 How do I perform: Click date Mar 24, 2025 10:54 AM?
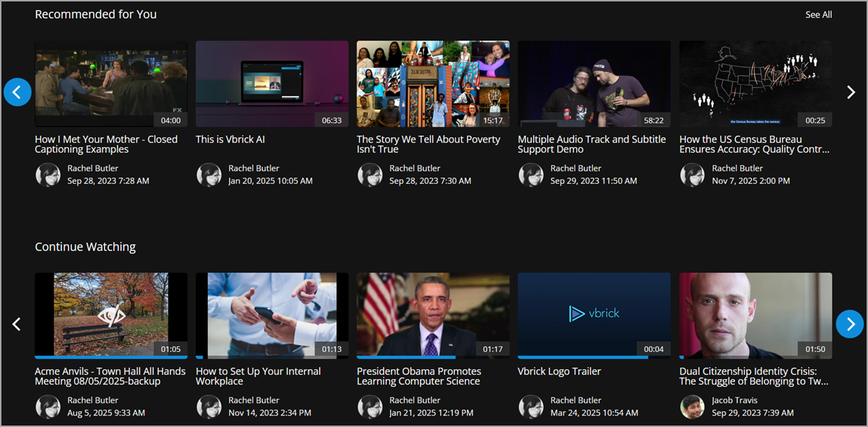coord(594,413)
